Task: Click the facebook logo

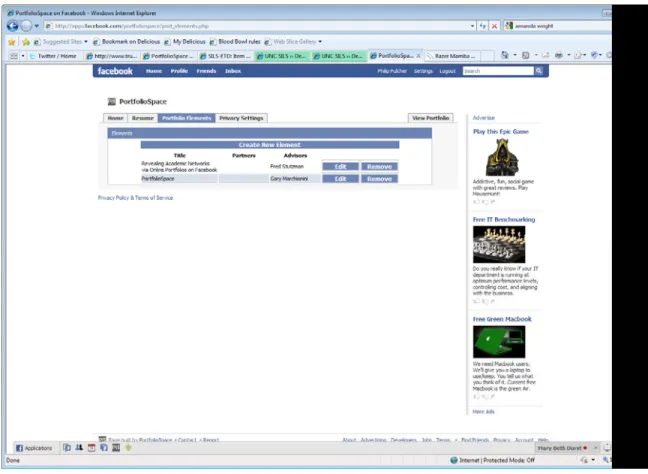Action: (115, 71)
